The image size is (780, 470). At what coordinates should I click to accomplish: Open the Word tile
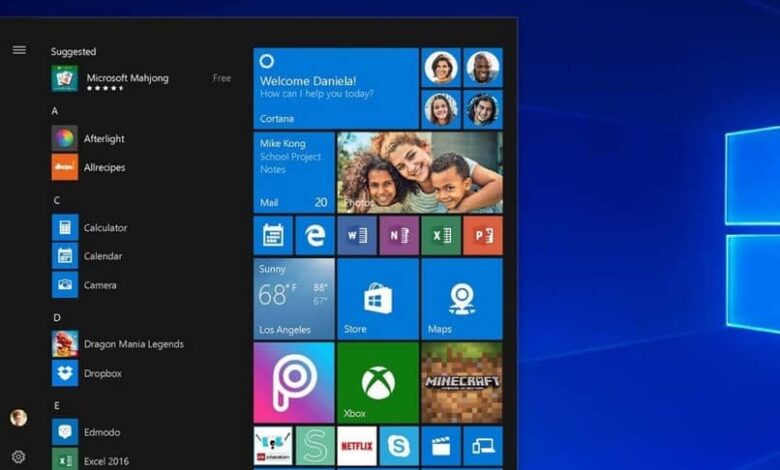pos(357,235)
